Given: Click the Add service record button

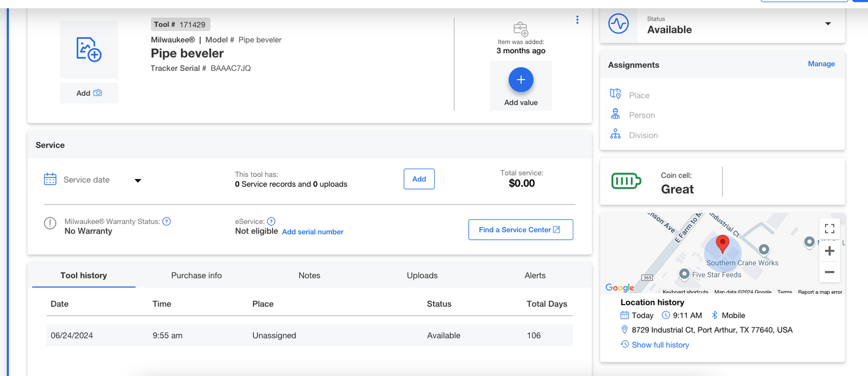Looking at the screenshot, I should pyautogui.click(x=419, y=179).
